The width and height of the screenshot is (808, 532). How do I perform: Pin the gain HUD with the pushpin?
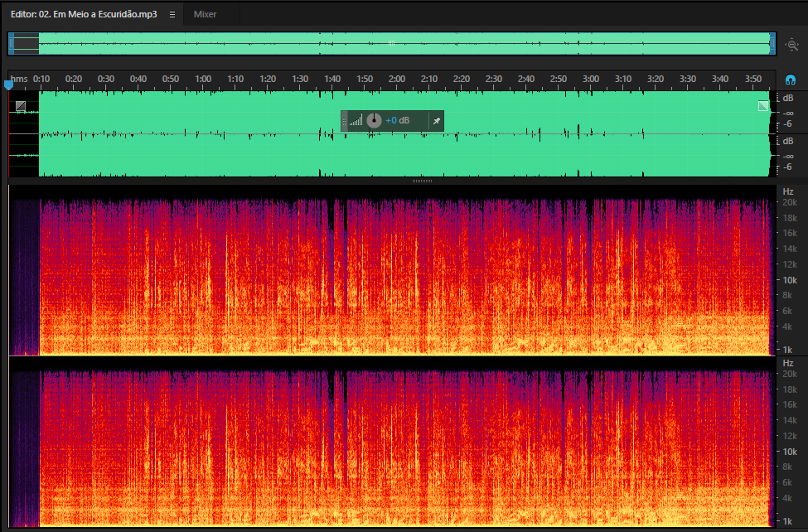pos(437,121)
